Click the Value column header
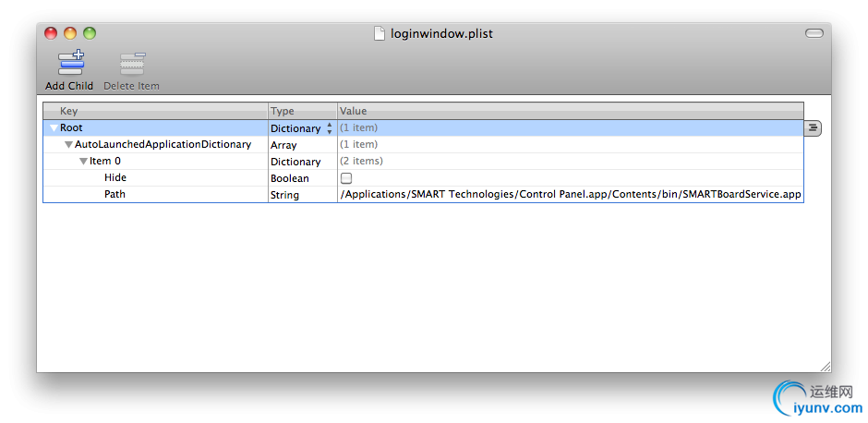 (x=570, y=111)
